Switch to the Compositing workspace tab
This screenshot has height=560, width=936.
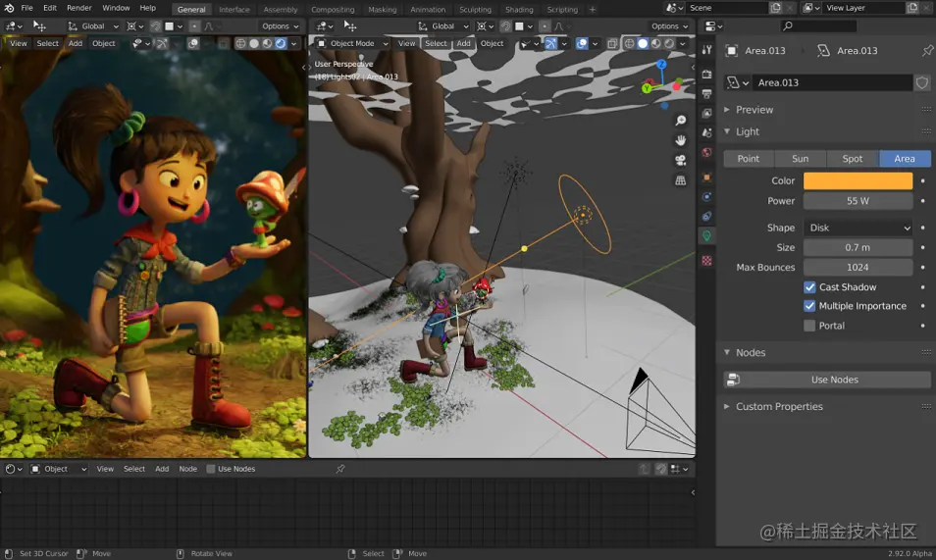(x=333, y=10)
